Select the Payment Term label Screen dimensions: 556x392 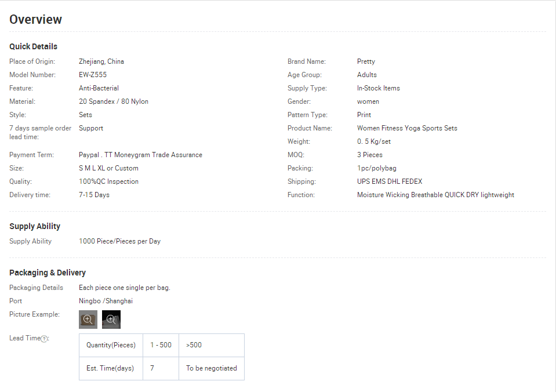pyautogui.click(x=31, y=155)
